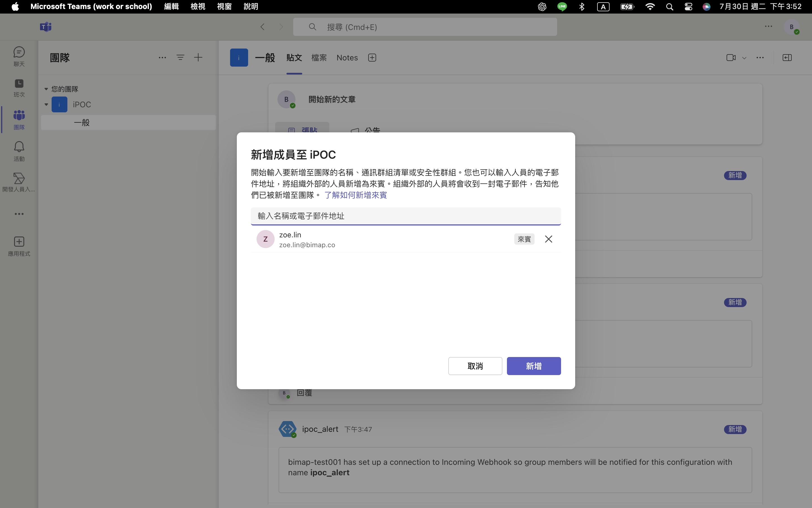Screen dimensions: 812x508
Task: Open Siri in the menu bar
Action: tap(706, 7)
